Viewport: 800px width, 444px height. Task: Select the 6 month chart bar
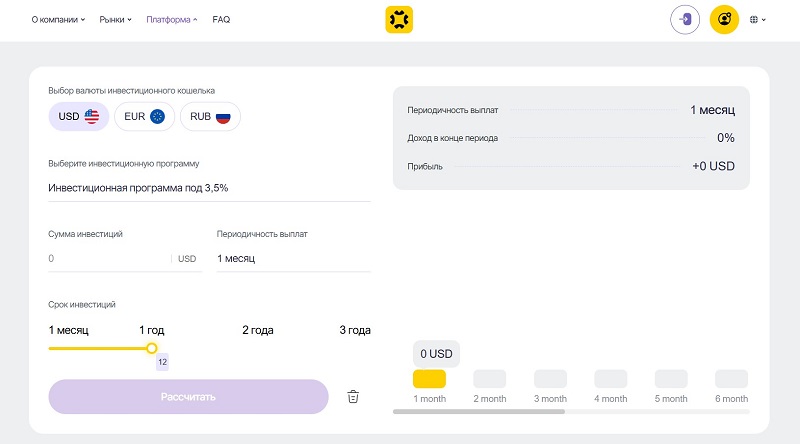pos(731,379)
